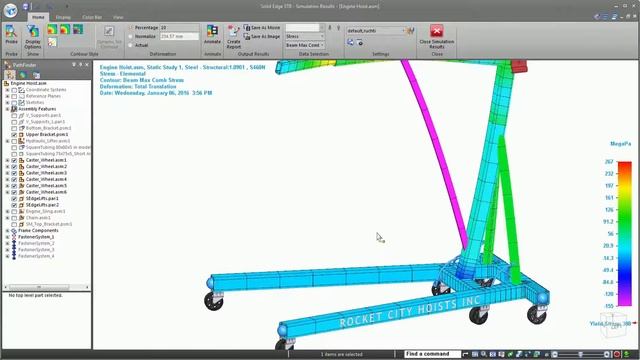Click the first pin icon in Data Selection
The image size is (640, 360).
330,28
